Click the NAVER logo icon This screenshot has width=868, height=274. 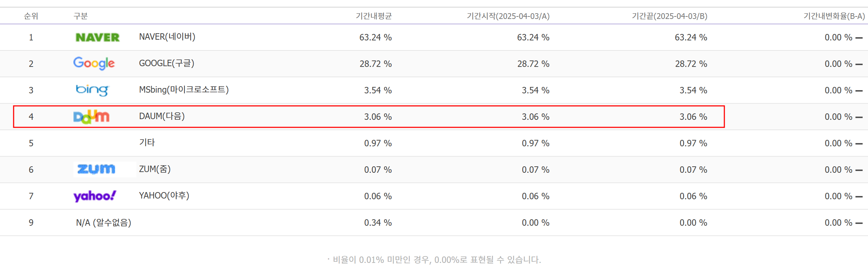coord(97,37)
